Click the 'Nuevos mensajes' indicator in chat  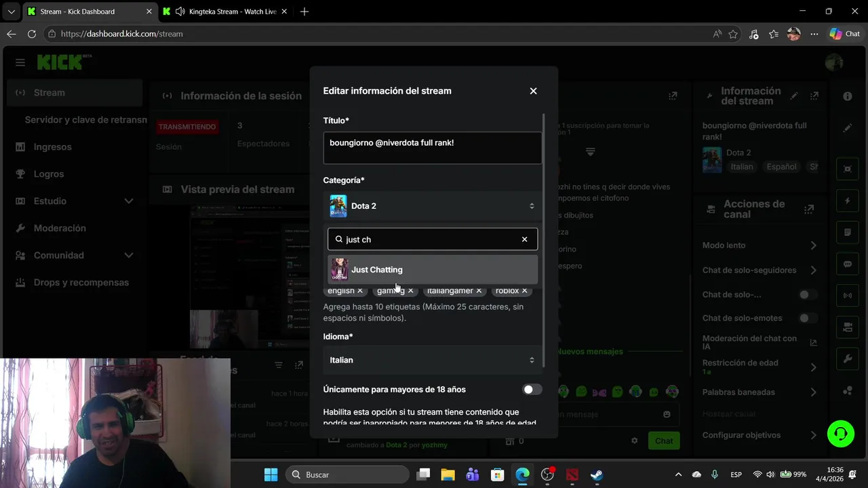590,351
